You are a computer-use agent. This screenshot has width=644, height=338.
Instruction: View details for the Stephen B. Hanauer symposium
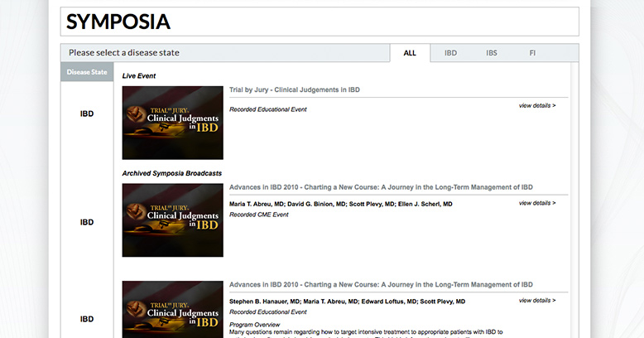click(536, 301)
